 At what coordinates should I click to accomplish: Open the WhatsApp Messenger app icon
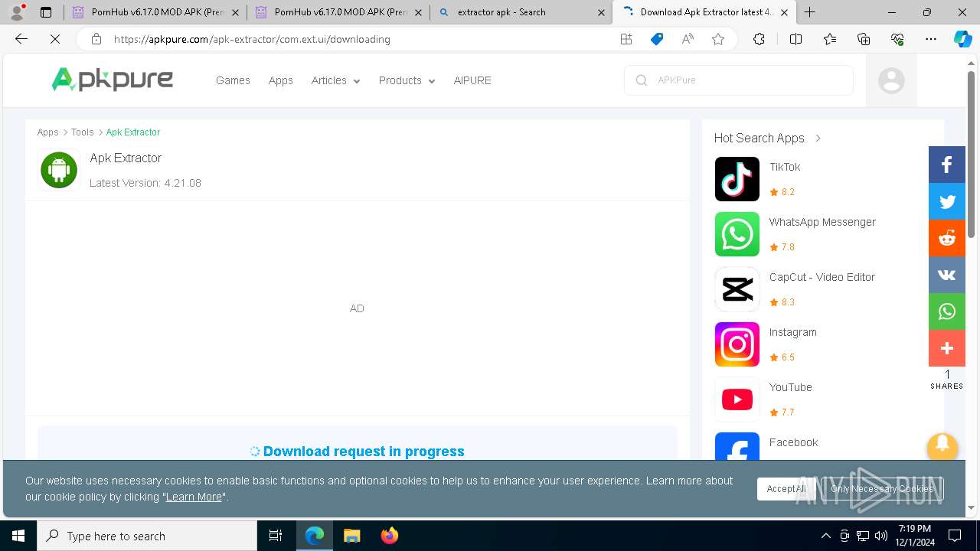[737, 234]
